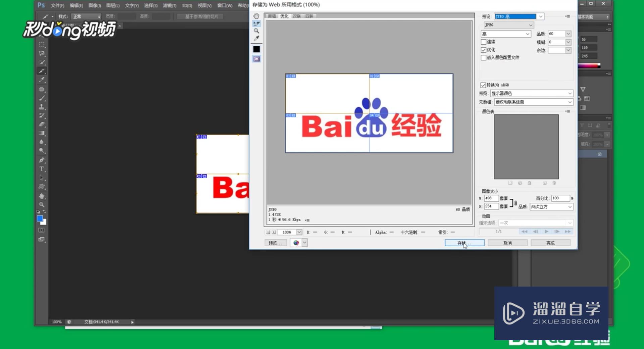This screenshot has width=644, height=349.
Task: Click the 完成 done button
Action: point(550,243)
